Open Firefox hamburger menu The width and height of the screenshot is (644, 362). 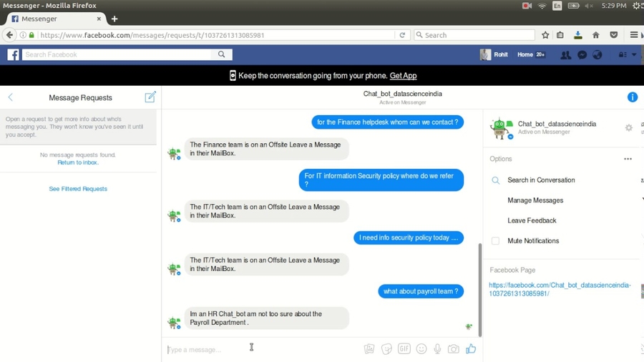[634, 35]
